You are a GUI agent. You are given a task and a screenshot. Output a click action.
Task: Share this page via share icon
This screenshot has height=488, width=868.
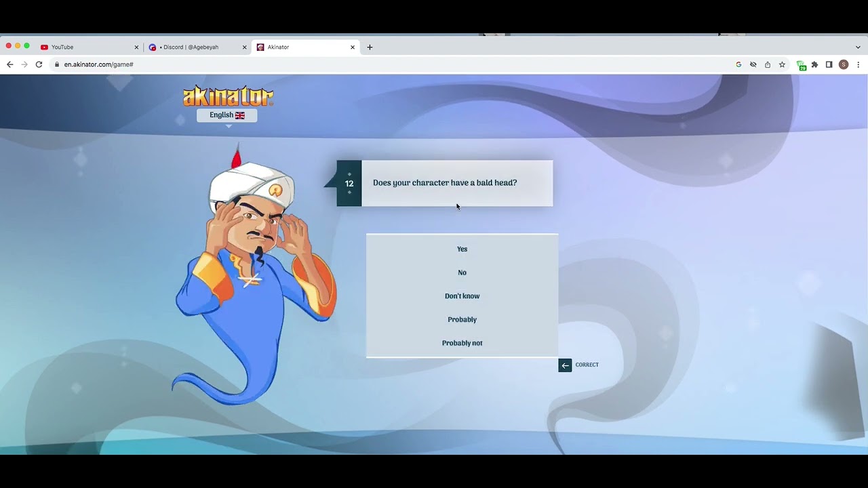pos(768,64)
